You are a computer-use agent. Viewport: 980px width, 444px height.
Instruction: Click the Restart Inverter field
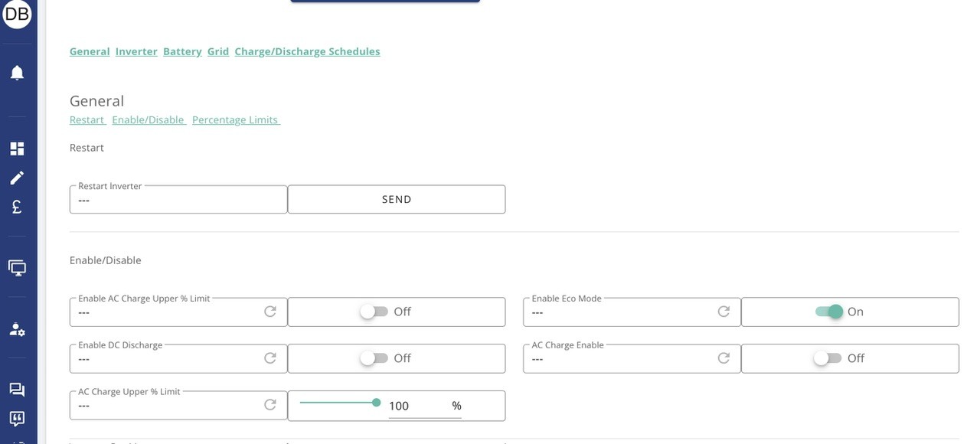coord(178,199)
